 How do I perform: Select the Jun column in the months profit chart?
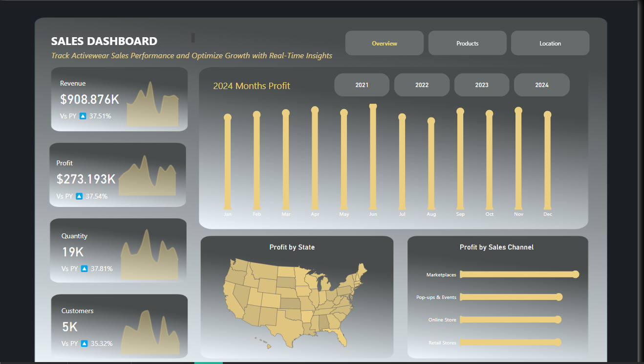[x=373, y=157]
